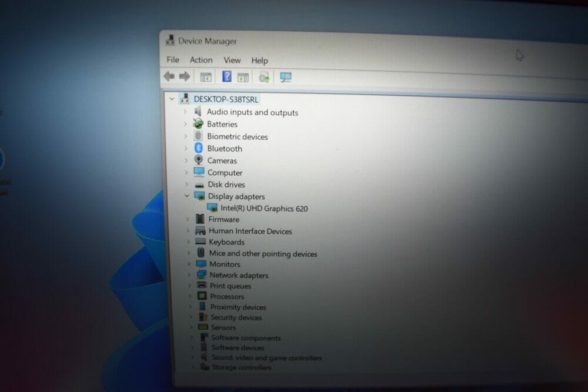588x392 pixels.
Task: Click the Device Manager title bar icon
Action: [171, 40]
